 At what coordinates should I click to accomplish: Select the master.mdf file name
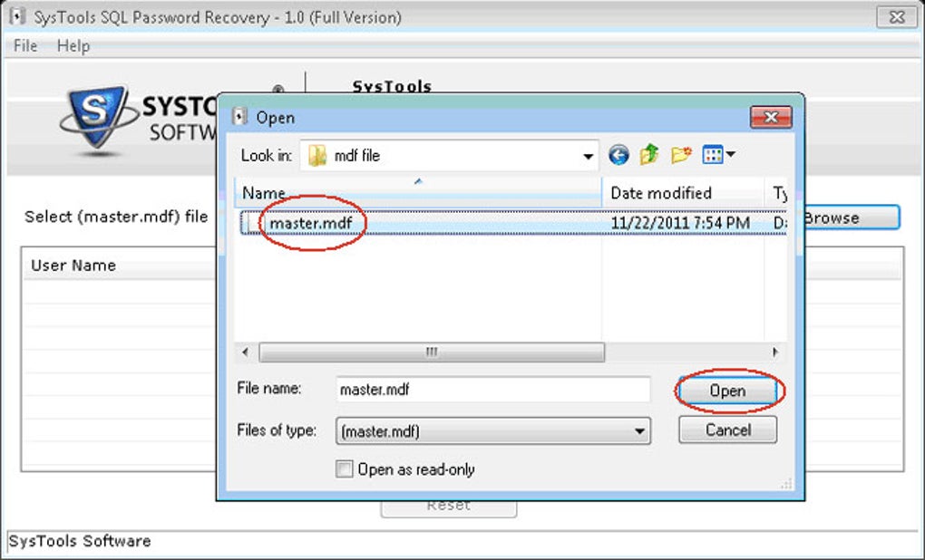pyautogui.click(x=311, y=224)
